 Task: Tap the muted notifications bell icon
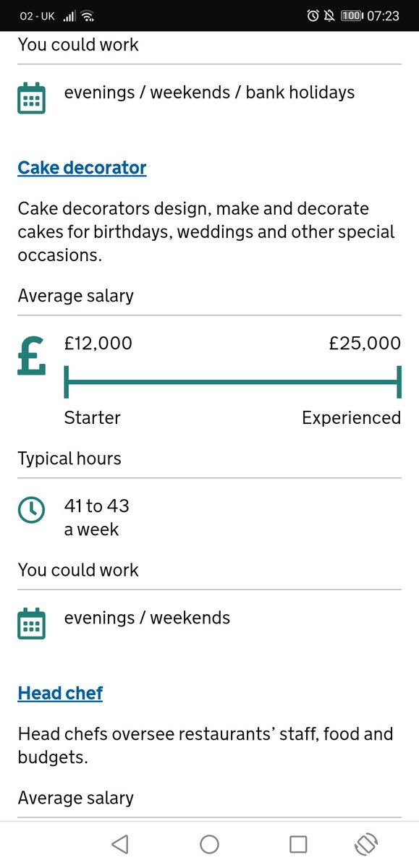(x=330, y=15)
